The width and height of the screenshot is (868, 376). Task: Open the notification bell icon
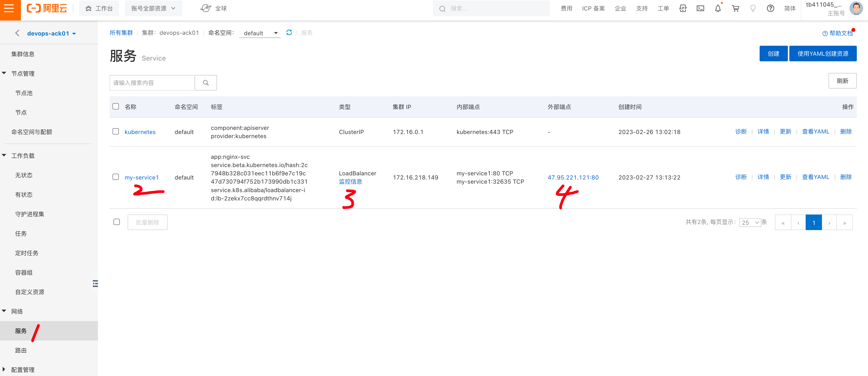point(718,9)
